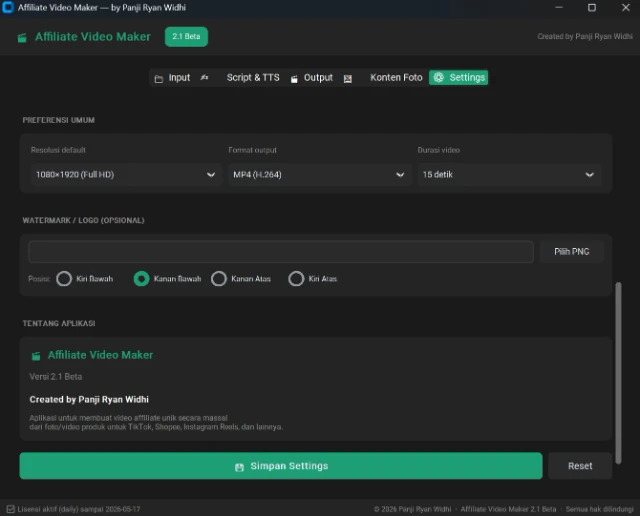Screen dimensions: 640x516
Task: Click the 2.1 Beta version badge
Action: pos(186,37)
